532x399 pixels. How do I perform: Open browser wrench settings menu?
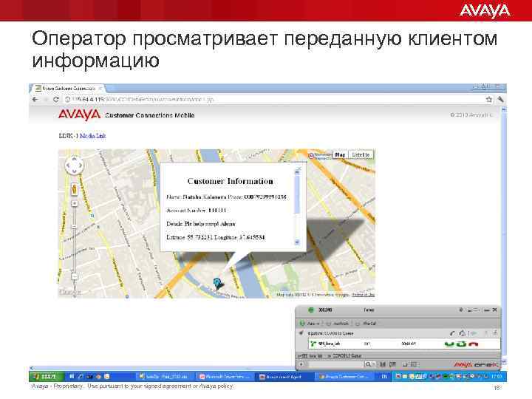[500, 100]
